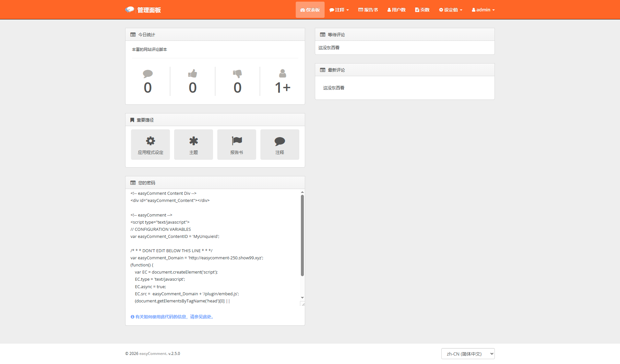Open the admin user dropdown menu
This screenshot has height=364, width=620.
pos(483,10)
